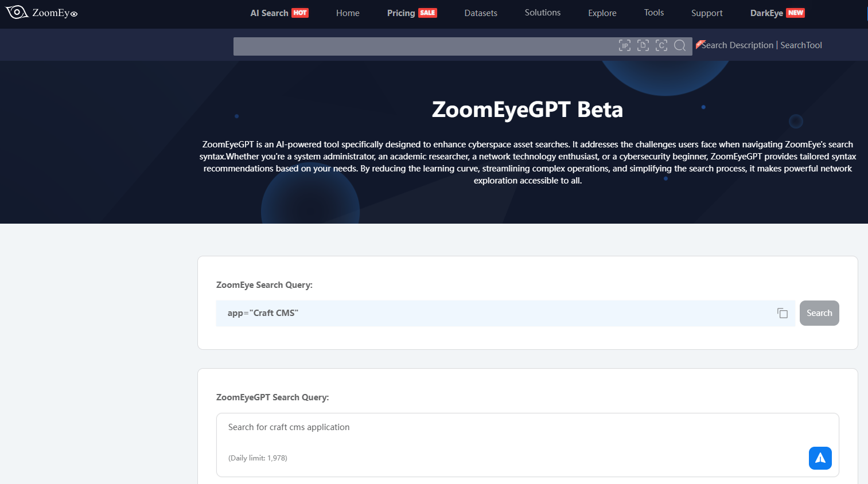
Task: Click the SALE badge beside Pricing
Action: click(429, 12)
